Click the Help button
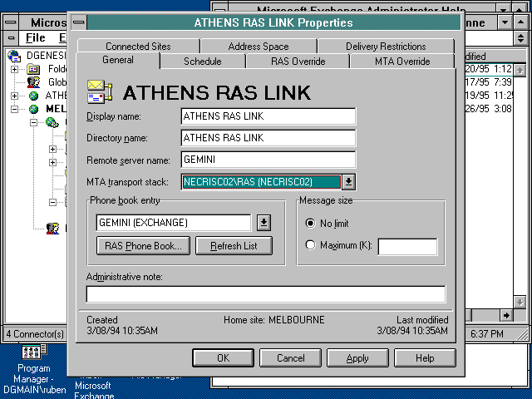532x399 pixels. 425,358
